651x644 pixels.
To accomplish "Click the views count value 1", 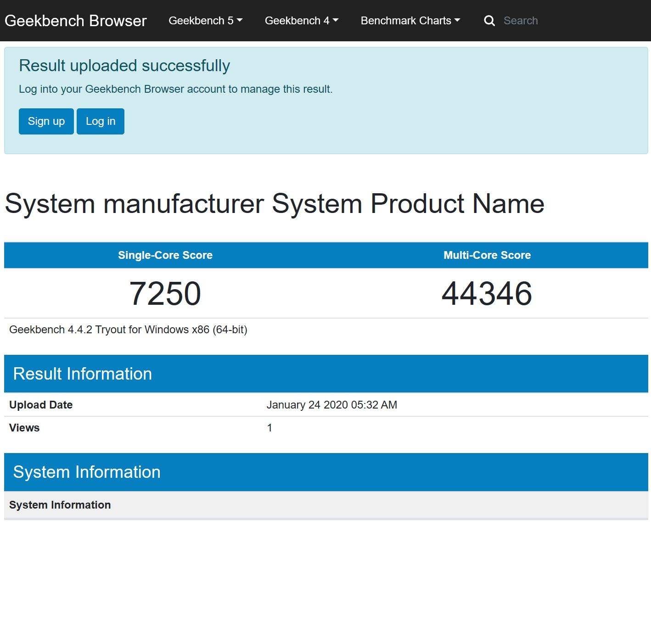I will (x=270, y=428).
